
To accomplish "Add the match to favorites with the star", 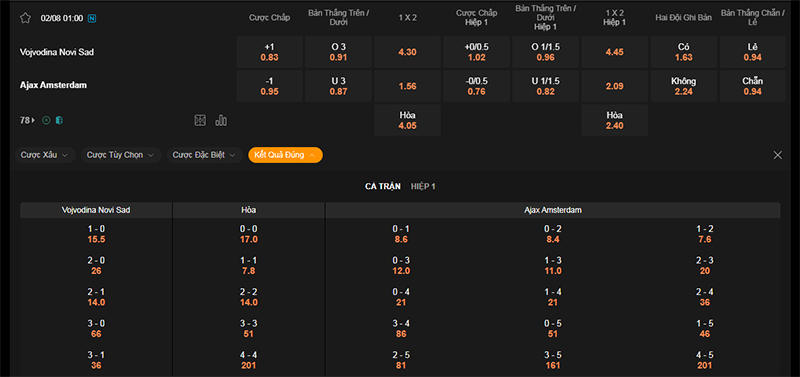I will pos(26,18).
